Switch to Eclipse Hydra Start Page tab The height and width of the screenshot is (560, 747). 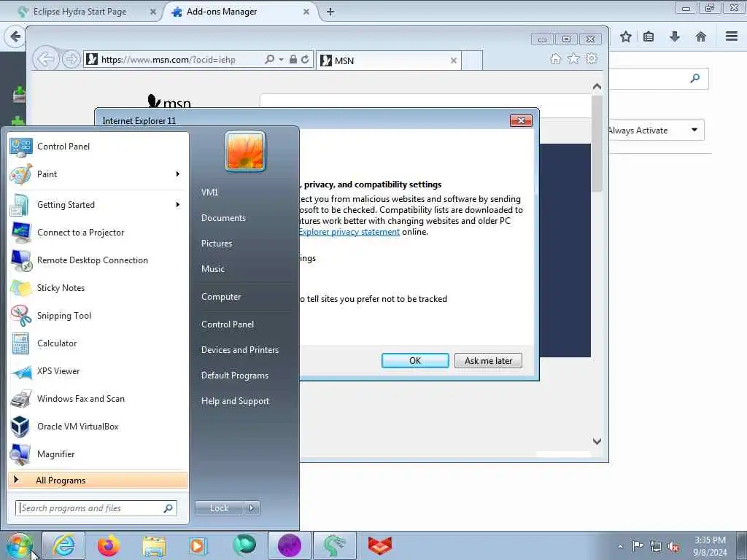click(81, 12)
